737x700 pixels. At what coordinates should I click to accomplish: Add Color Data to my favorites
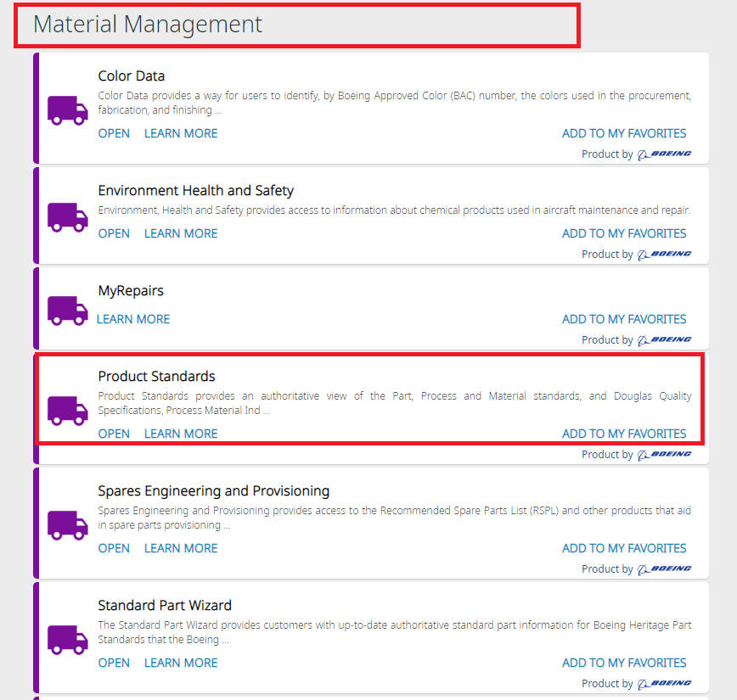click(x=624, y=133)
